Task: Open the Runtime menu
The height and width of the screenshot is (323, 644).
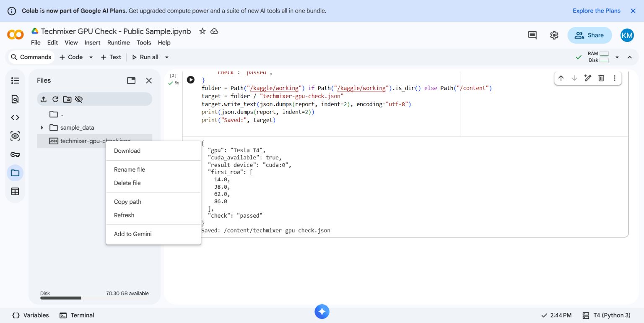Action: tap(119, 42)
